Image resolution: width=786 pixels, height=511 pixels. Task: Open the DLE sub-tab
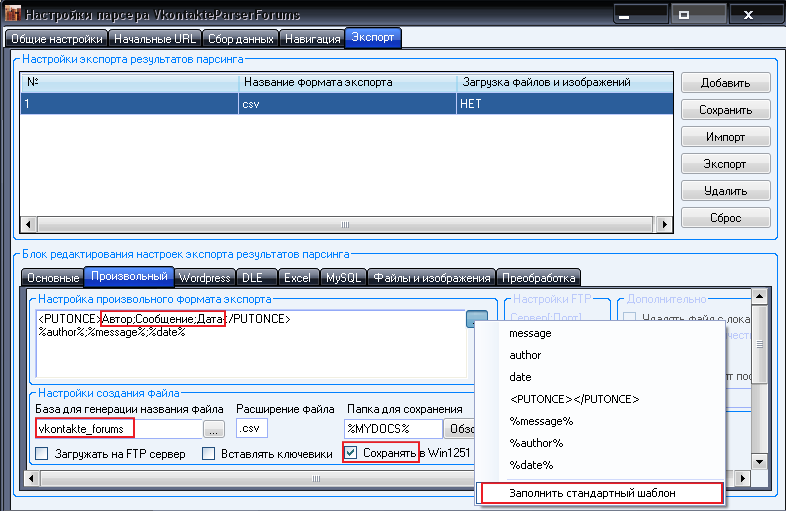[x=256, y=277]
